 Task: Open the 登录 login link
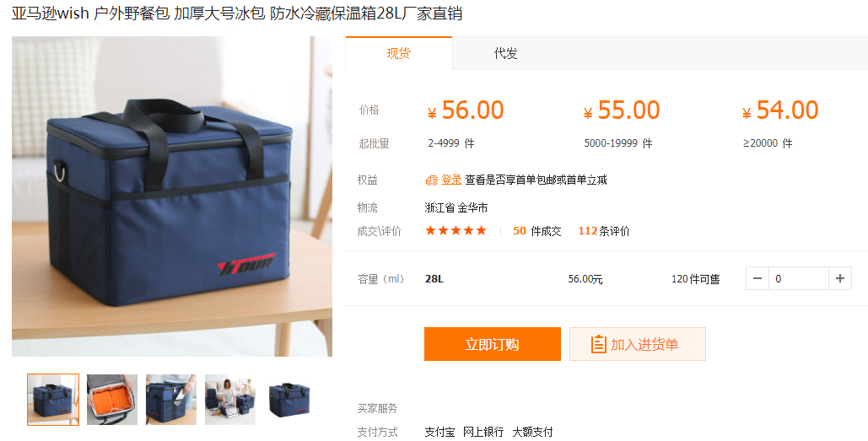[451, 180]
